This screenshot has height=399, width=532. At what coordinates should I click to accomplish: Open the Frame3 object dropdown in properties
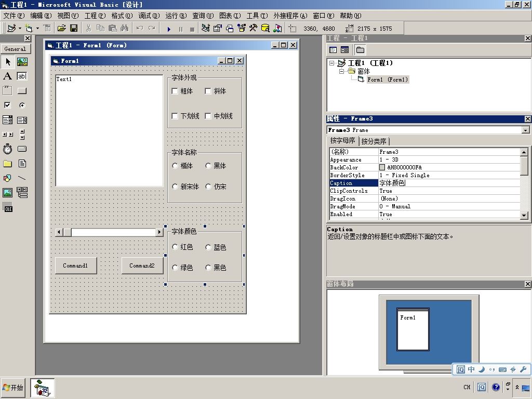(525, 130)
